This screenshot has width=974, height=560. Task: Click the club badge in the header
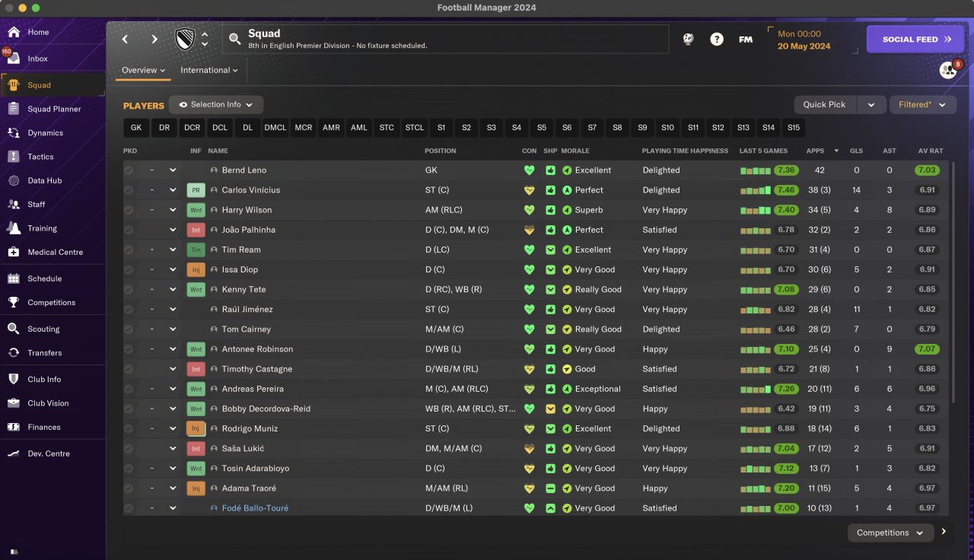[185, 39]
